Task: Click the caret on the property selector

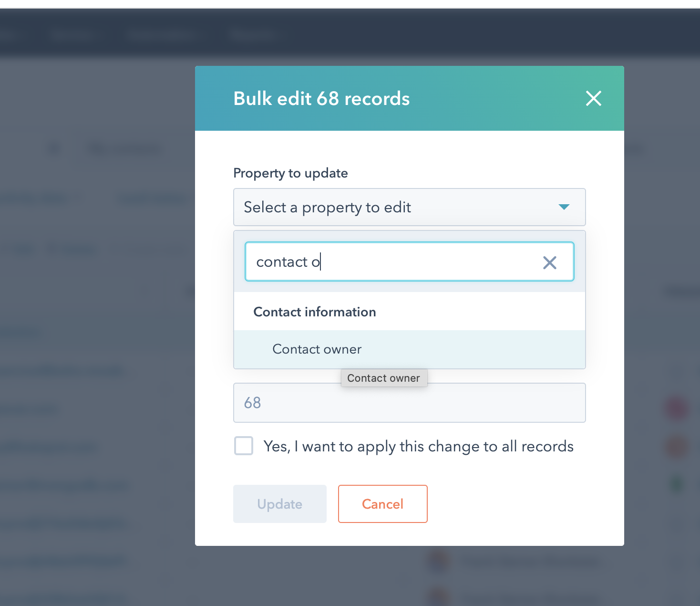Action: coord(564,207)
